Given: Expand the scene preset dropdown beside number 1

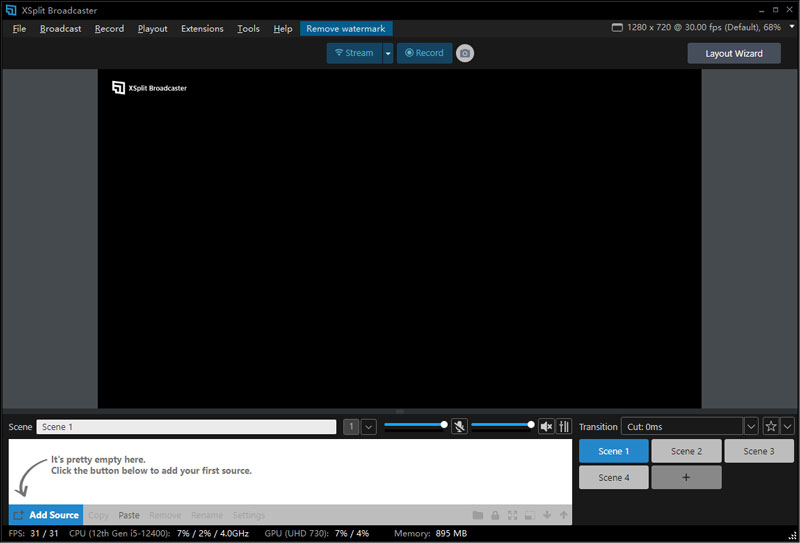Looking at the screenshot, I should (x=369, y=426).
